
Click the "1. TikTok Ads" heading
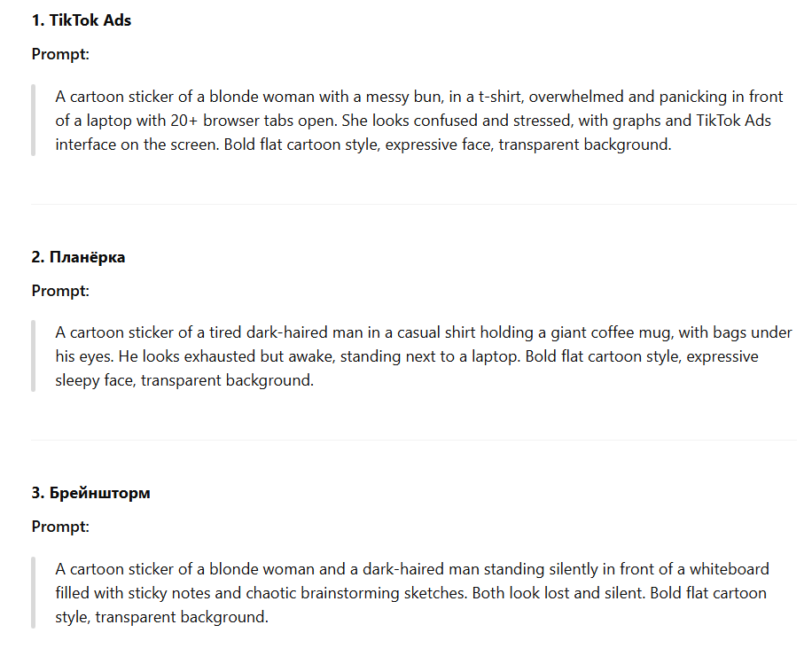tap(82, 20)
